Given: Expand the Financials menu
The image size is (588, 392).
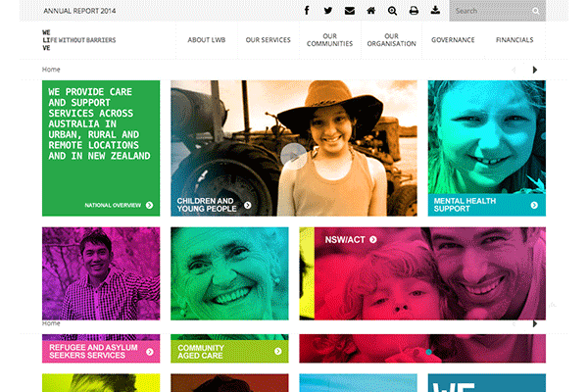Looking at the screenshot, I should [x=514, y=40].
